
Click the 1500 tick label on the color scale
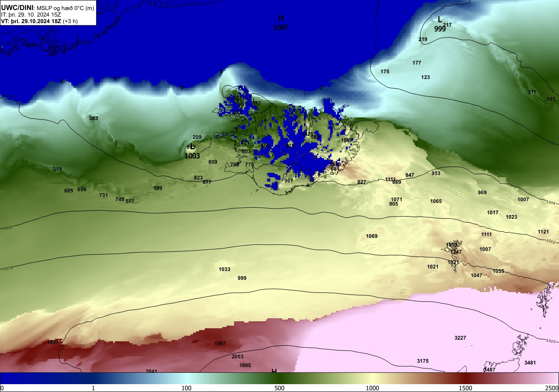click(x=466, y=388)
